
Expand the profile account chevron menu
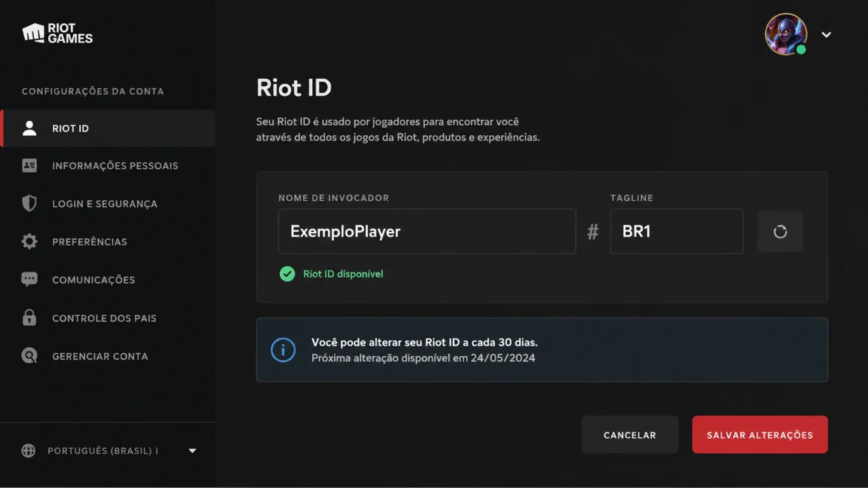point(826,35)
